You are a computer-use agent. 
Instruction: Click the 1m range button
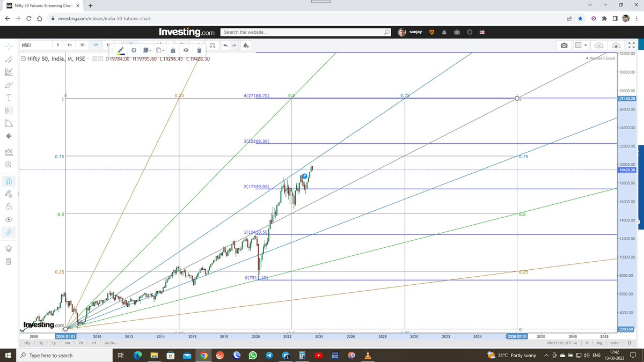click(68, 342)
